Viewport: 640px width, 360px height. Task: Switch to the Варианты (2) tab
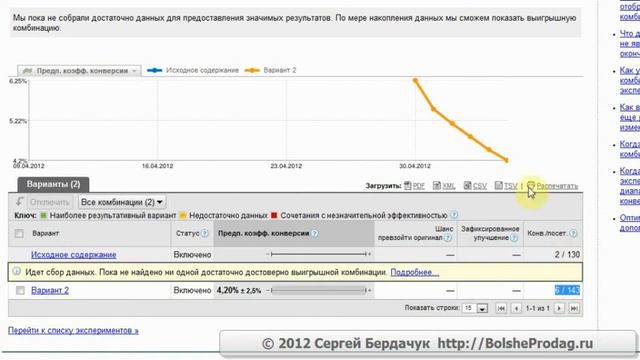[x=53, y=184]
